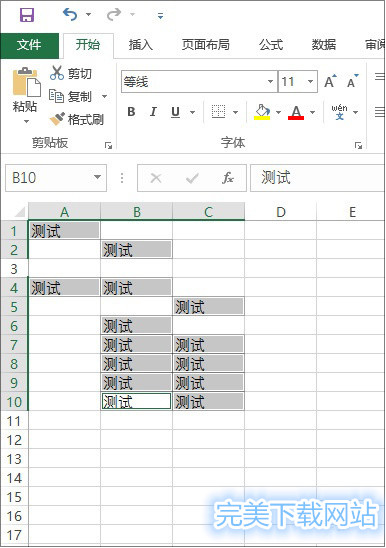Click the wén phonetic guide icon
Viewport: 386px width, 548px height.
point(339,112)
